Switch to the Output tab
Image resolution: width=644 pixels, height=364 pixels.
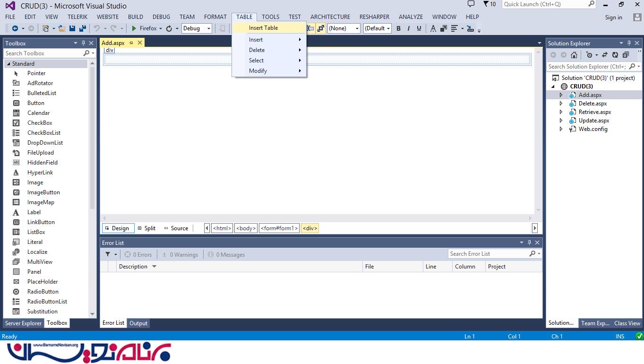click(x=138, y=323)
